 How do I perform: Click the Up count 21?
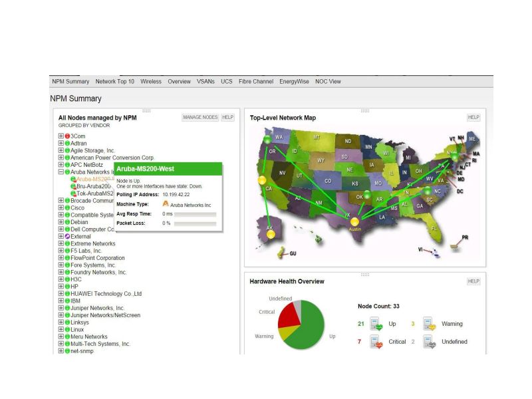coord(361,324)
